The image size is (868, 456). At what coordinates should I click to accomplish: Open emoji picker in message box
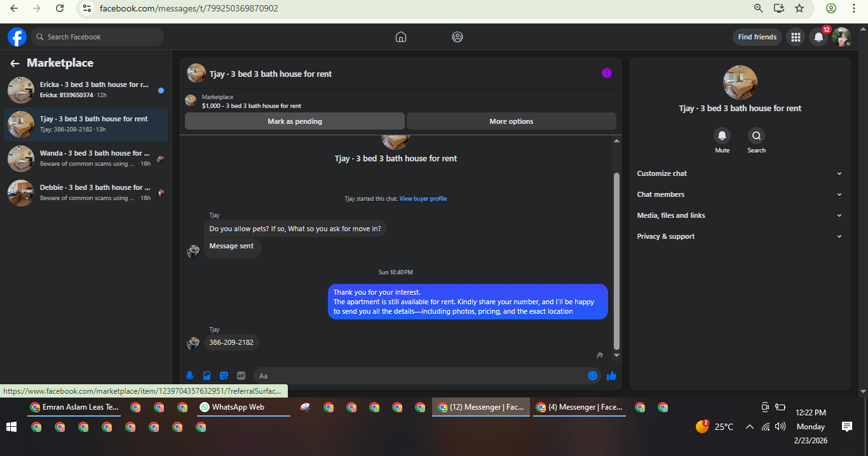592,375
